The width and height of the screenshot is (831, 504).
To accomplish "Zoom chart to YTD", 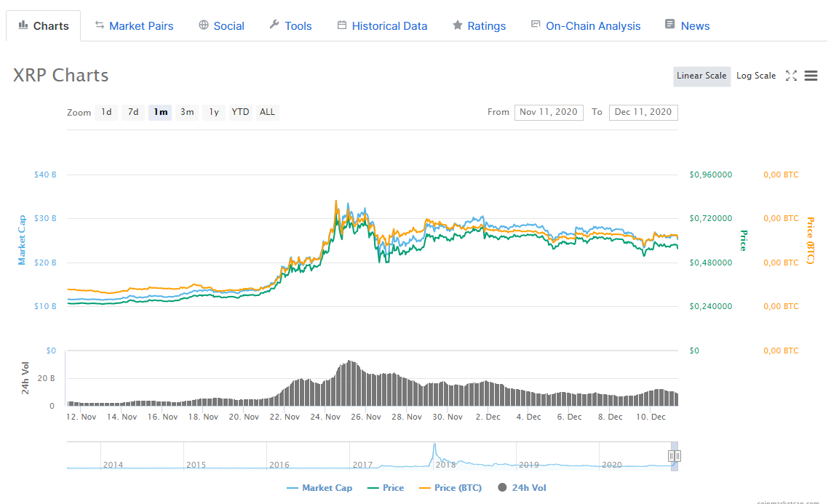I will coord(240,112).
